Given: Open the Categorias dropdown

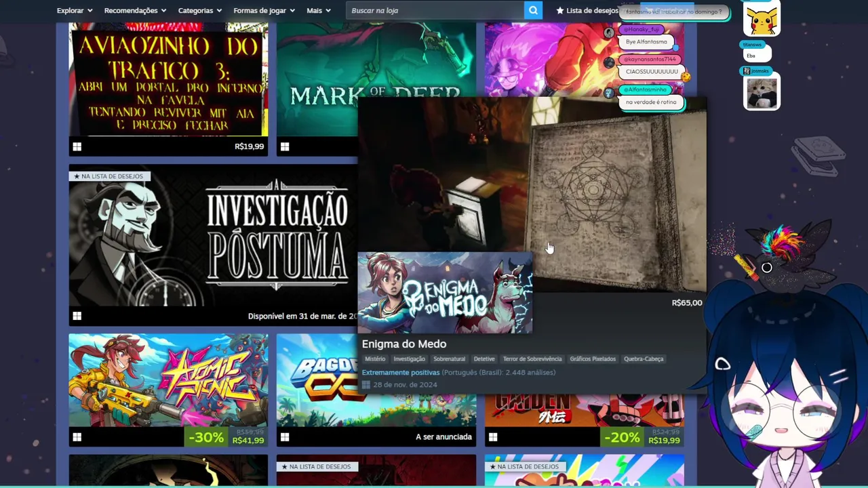Looking at the screenshot, I should [x=200, y=10].
